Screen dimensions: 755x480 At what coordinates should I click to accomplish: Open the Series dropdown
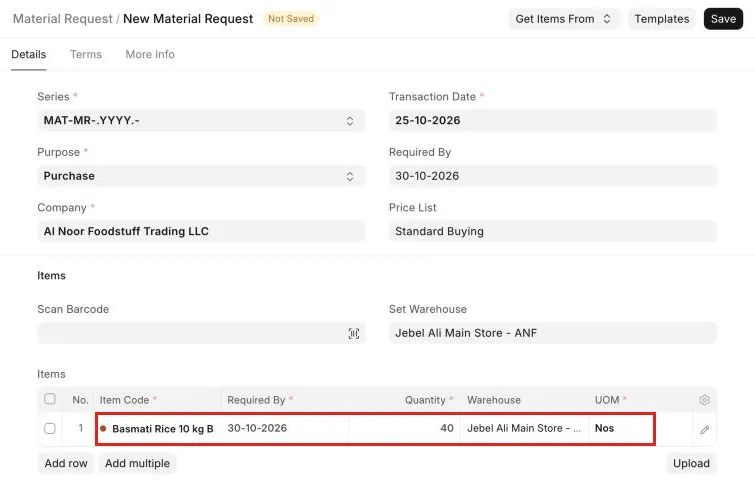201,120
